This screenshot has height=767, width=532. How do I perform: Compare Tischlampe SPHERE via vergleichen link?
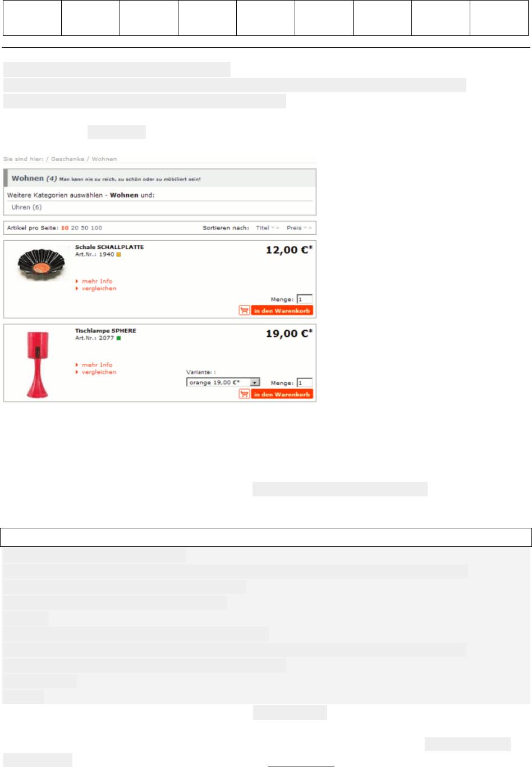click(x=99, y=372)
